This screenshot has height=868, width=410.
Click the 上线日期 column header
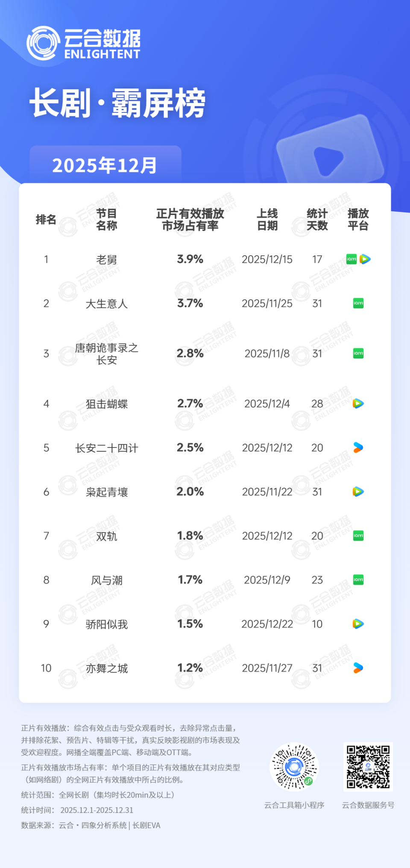[267, 219]
